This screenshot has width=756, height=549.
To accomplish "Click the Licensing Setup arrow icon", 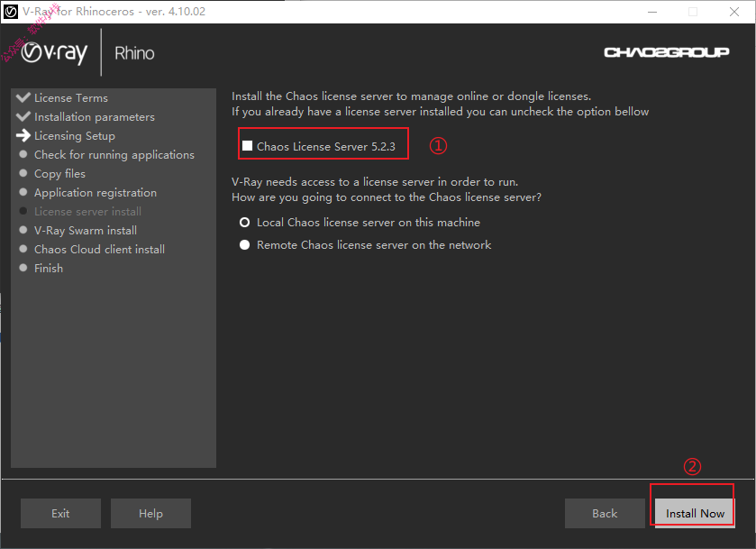I will point(23,135).
